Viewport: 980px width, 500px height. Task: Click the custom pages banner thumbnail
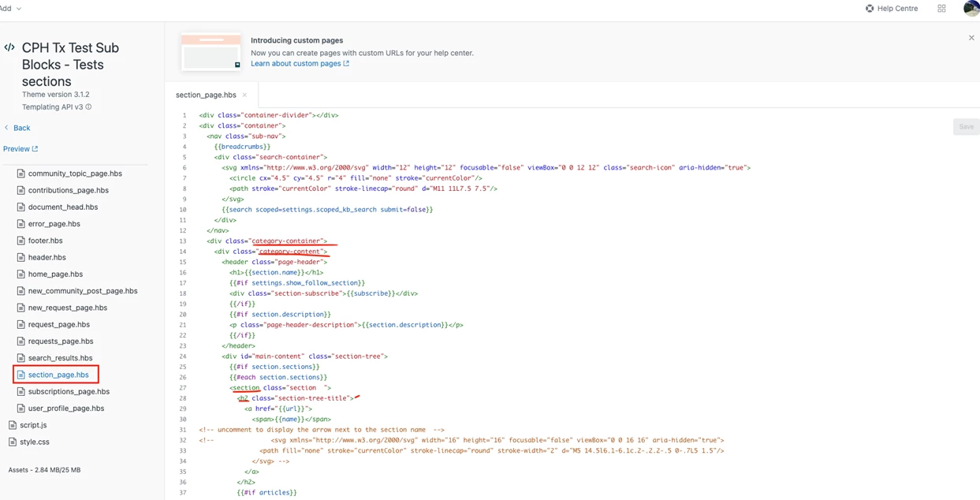click(x=211, y=52)
